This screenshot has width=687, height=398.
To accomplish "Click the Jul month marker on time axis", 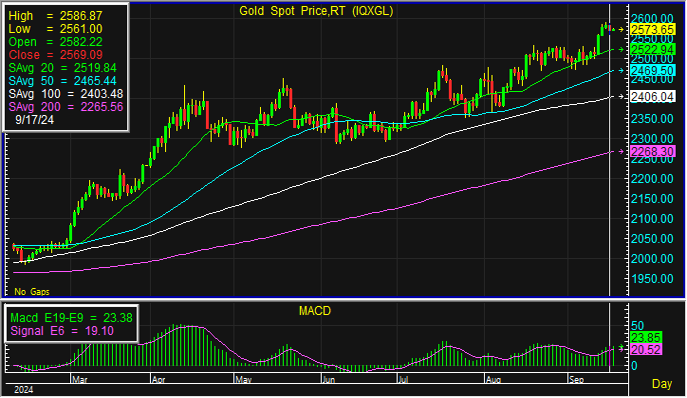I will (x=403, y=380).
